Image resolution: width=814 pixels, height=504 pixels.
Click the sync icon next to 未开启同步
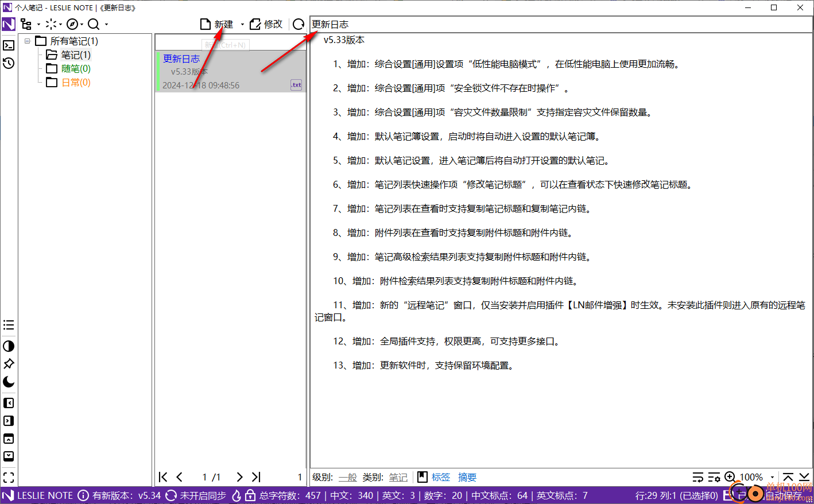click(171, 495)
